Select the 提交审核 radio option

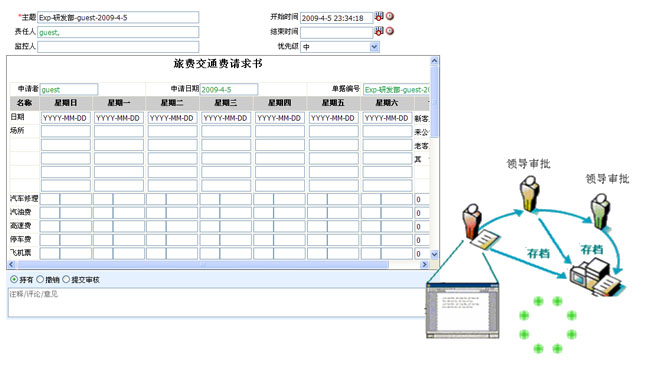tap(66, 280)
